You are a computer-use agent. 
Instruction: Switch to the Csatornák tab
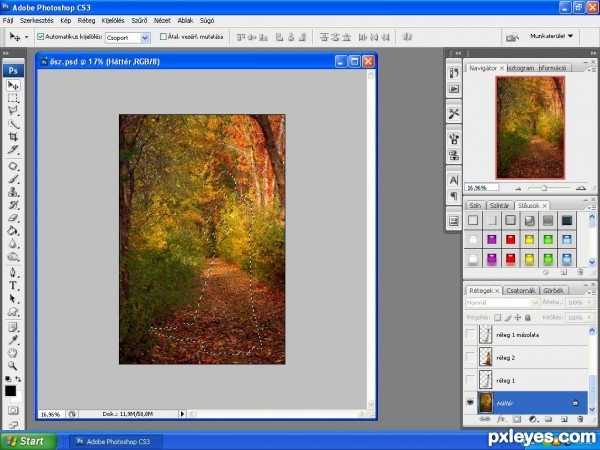520,290
